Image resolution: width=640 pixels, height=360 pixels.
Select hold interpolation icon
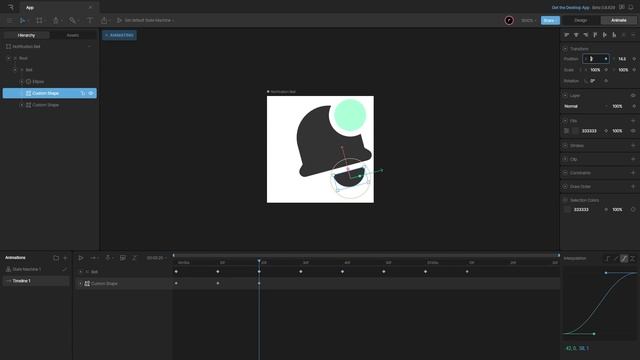click(607, 259)
